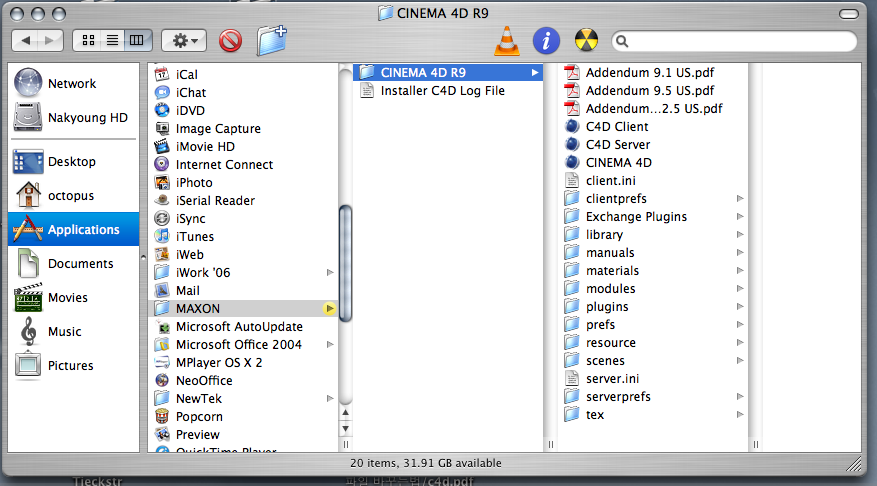Select the CINEMA 4D application

653,163
